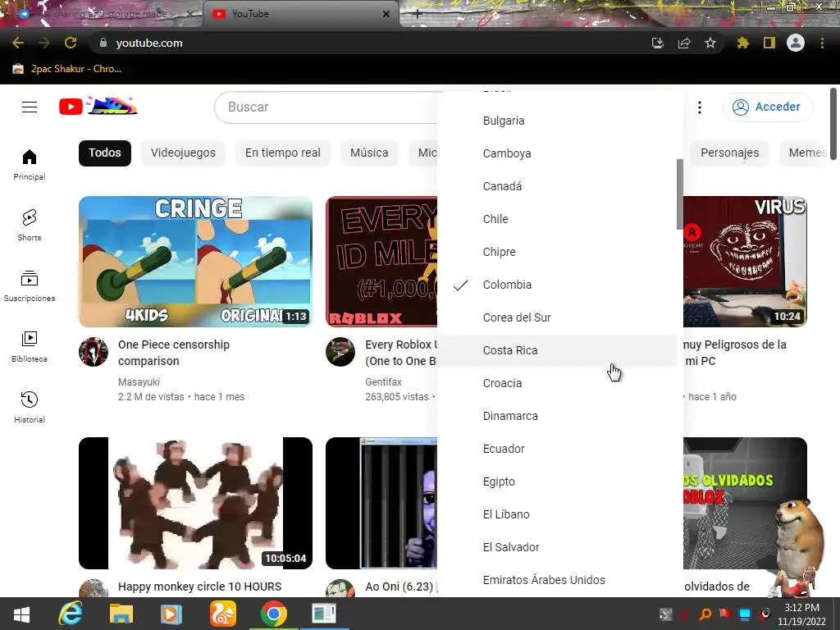Choose Croacia in location list

click(557, 383)
